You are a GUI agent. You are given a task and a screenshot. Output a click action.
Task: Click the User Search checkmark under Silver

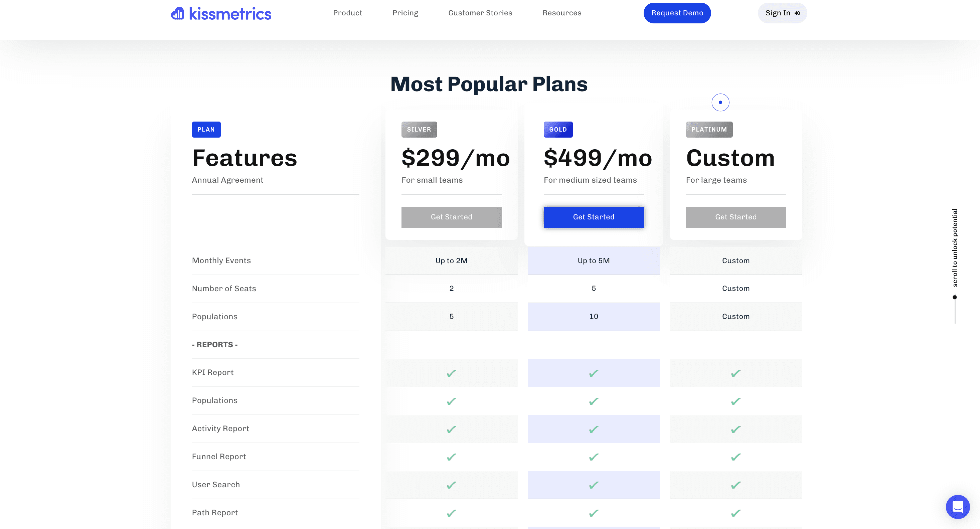451,485
